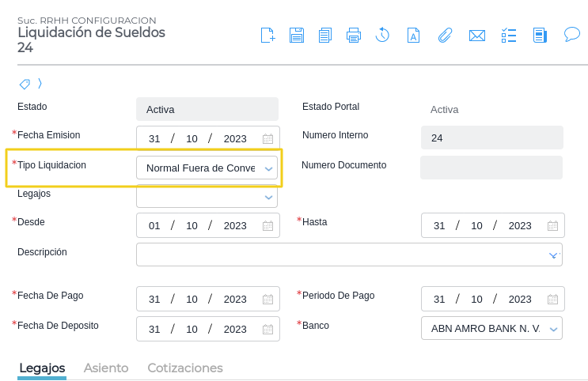Switch to the Asiento tab

tap(106, 368)
